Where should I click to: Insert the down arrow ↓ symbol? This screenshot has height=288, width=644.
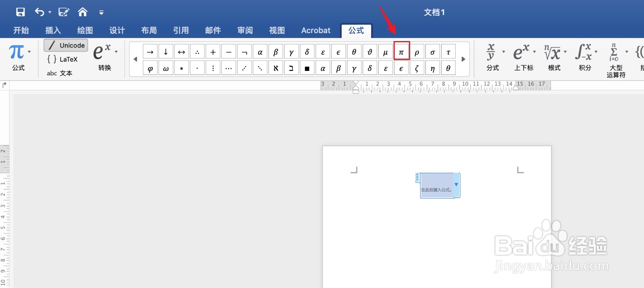point(166,52)
